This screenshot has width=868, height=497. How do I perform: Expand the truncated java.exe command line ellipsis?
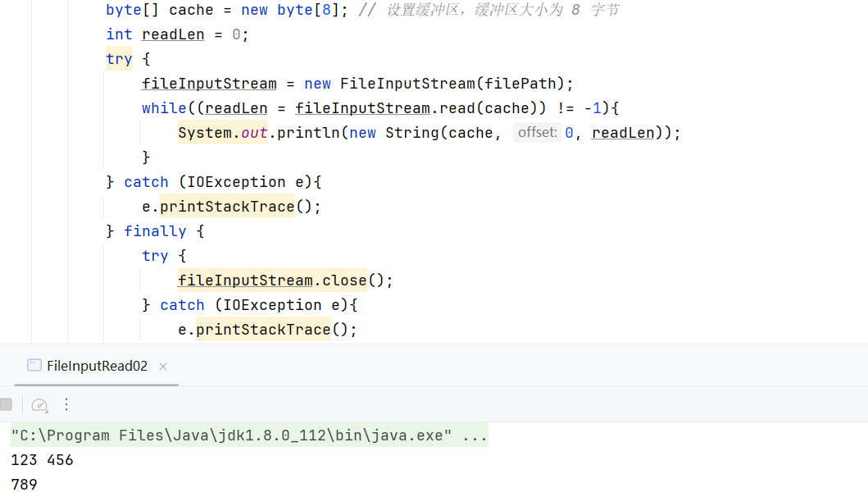point(473,435)
